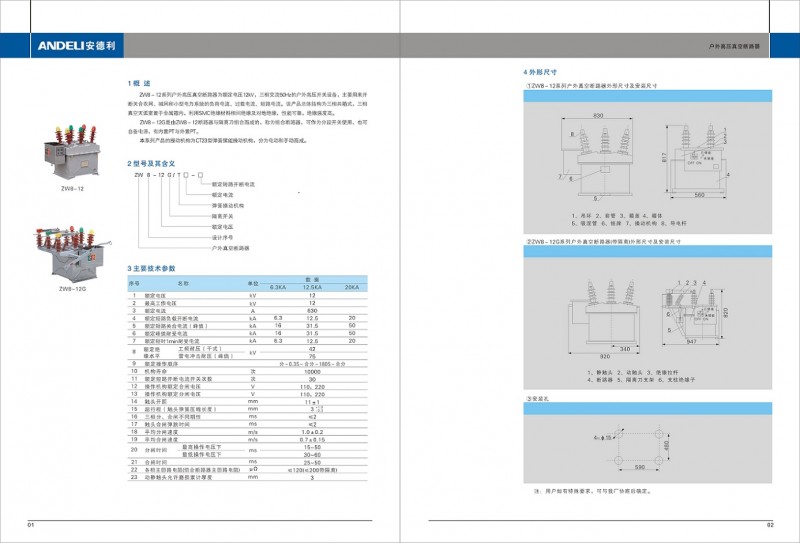The height and width of the screenshot is (543, 800).
Task: Click the '4 外形尺寸' section heading
Action: tap(541, 73)
